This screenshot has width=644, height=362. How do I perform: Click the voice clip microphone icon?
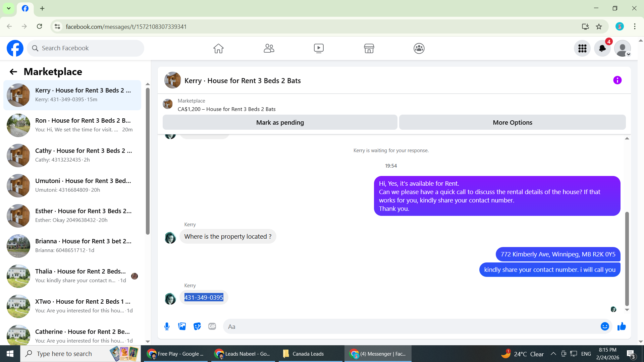[x=167, y=326]
